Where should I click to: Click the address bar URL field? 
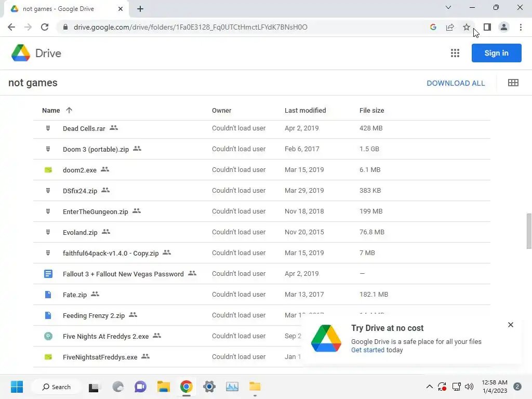[x=190, y=27]
